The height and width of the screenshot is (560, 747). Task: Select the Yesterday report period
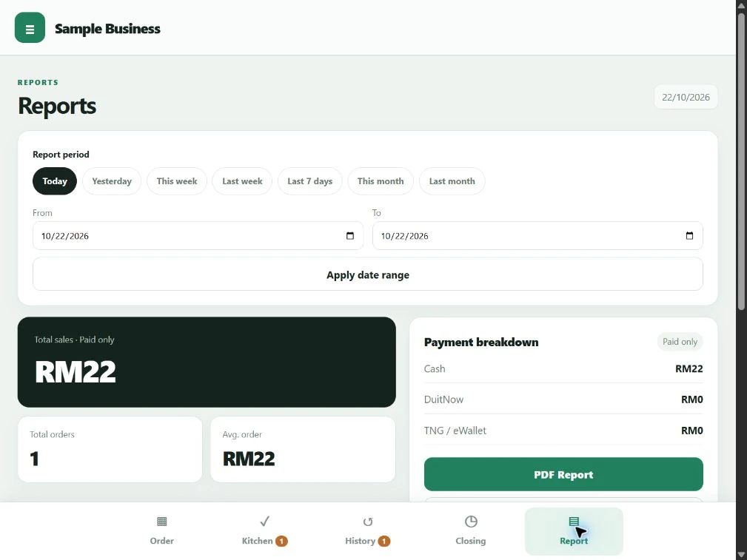pos(112,181)
